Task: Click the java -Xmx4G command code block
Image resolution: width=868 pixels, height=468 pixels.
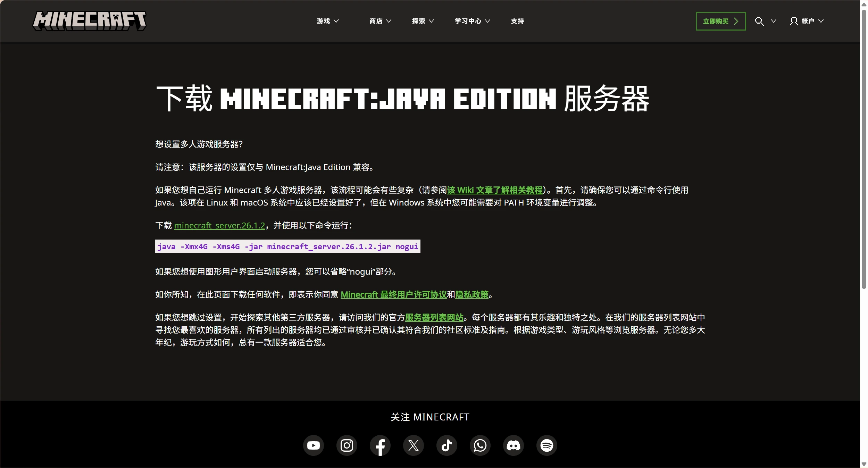Action: click(x=287, y=246)
